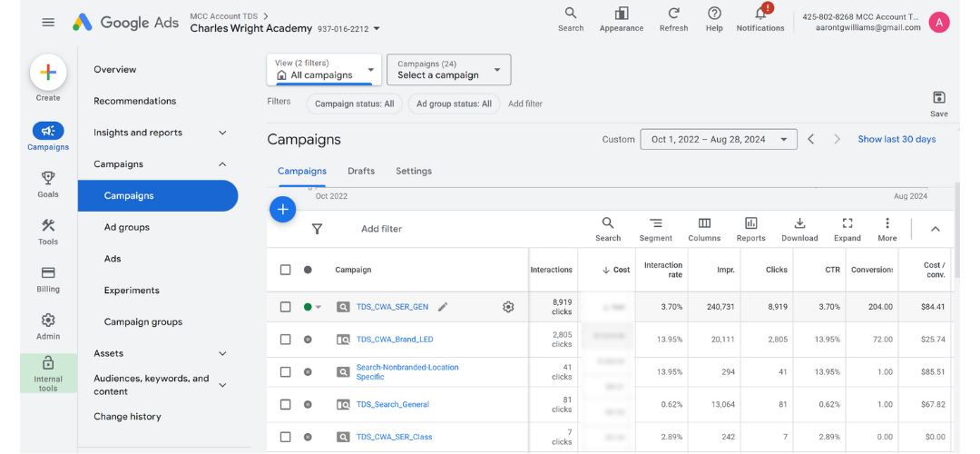Click the Add filter input field

(381, 229)
